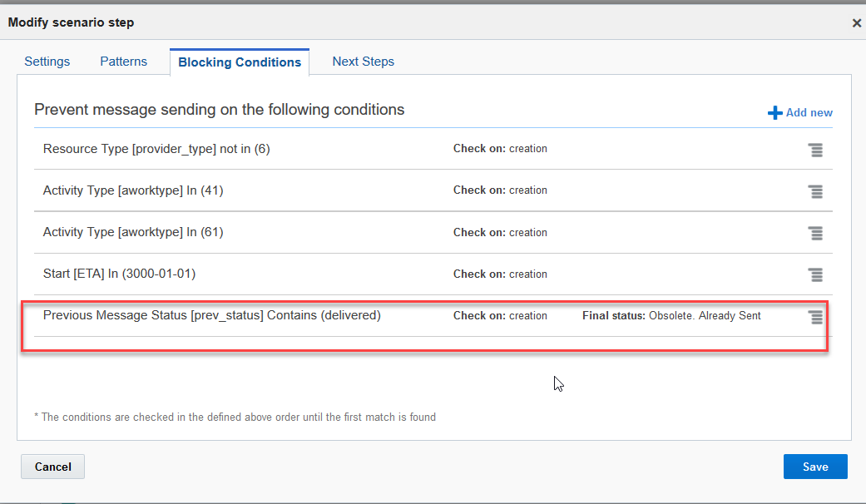Open the menu icon for the Resource Type condition

click(815, 150)
